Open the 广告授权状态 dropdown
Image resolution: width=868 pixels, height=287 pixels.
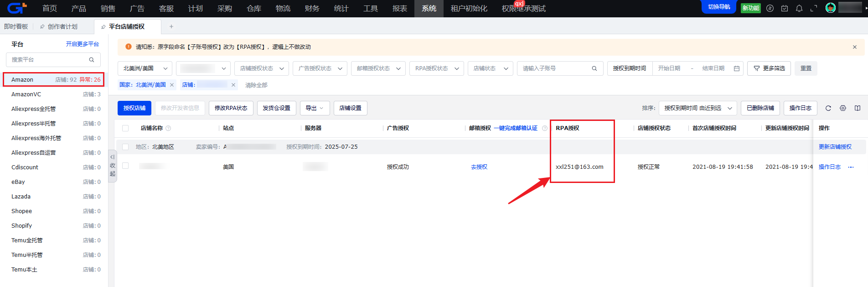coord(320,68)
